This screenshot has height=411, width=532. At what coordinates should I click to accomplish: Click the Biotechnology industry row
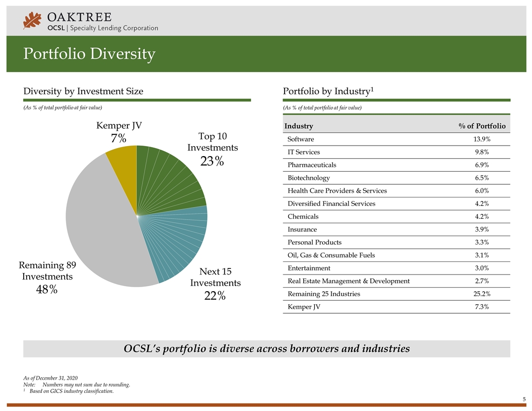(x=396, y=178)
